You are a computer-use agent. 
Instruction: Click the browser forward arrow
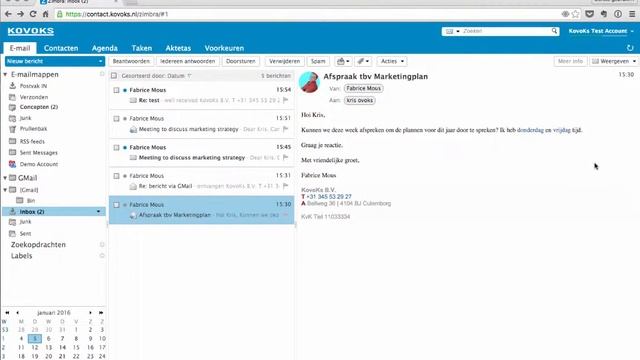[20, 14]
